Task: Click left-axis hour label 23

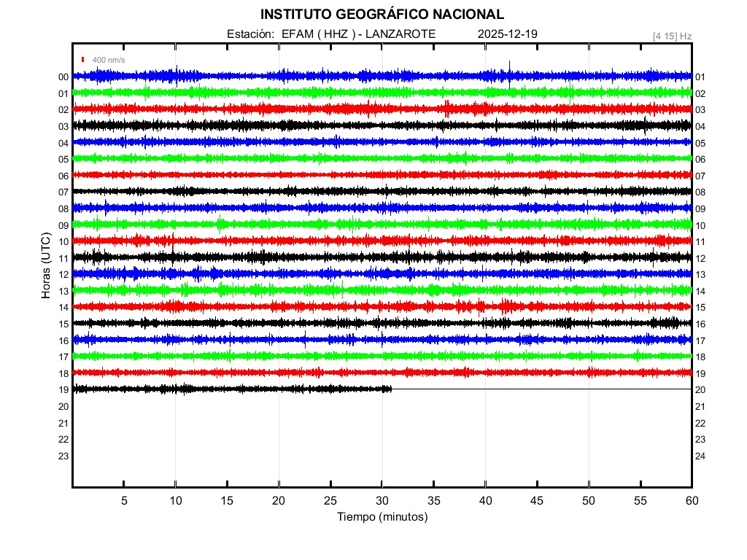Action: point(63,456)
